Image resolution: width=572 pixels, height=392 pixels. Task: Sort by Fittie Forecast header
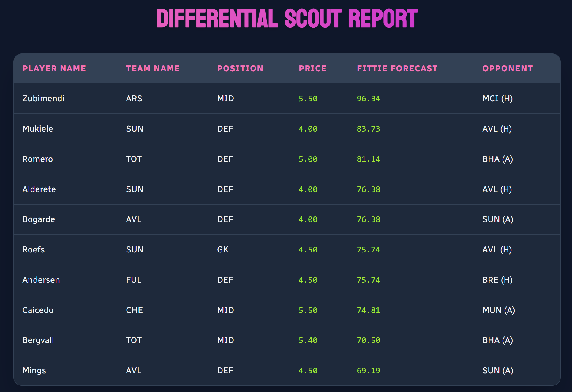397,69
